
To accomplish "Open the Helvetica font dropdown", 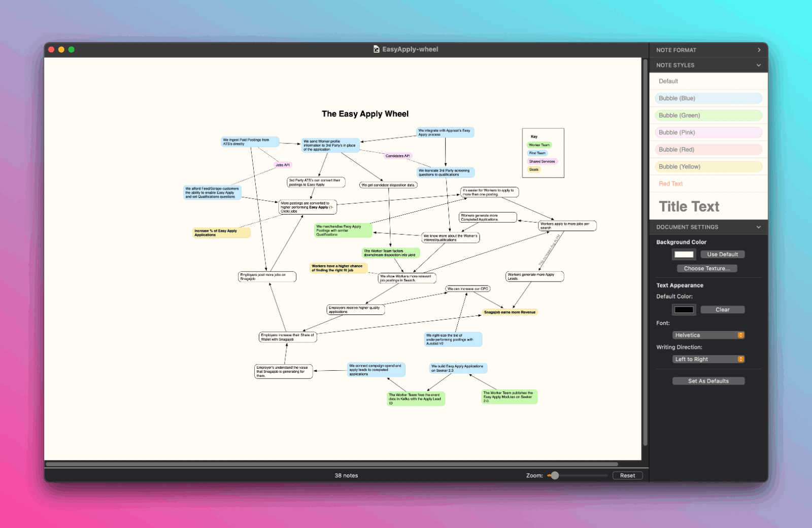I will point(708,335).
